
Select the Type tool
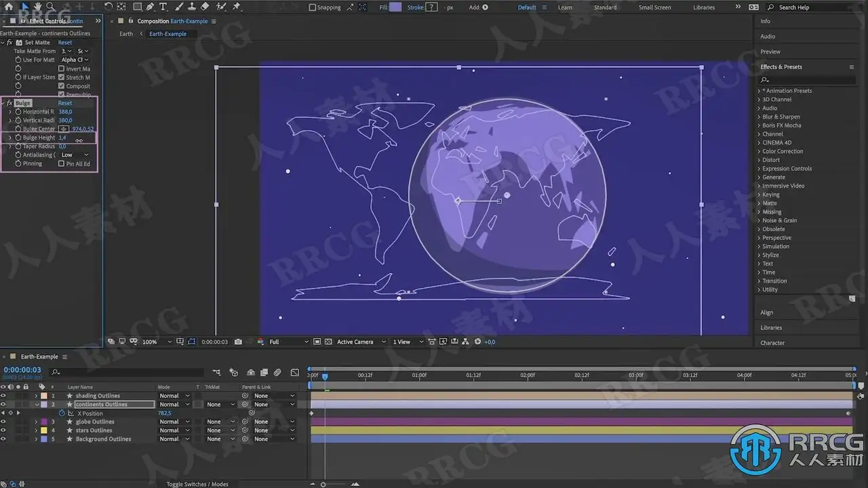(163, 7)
